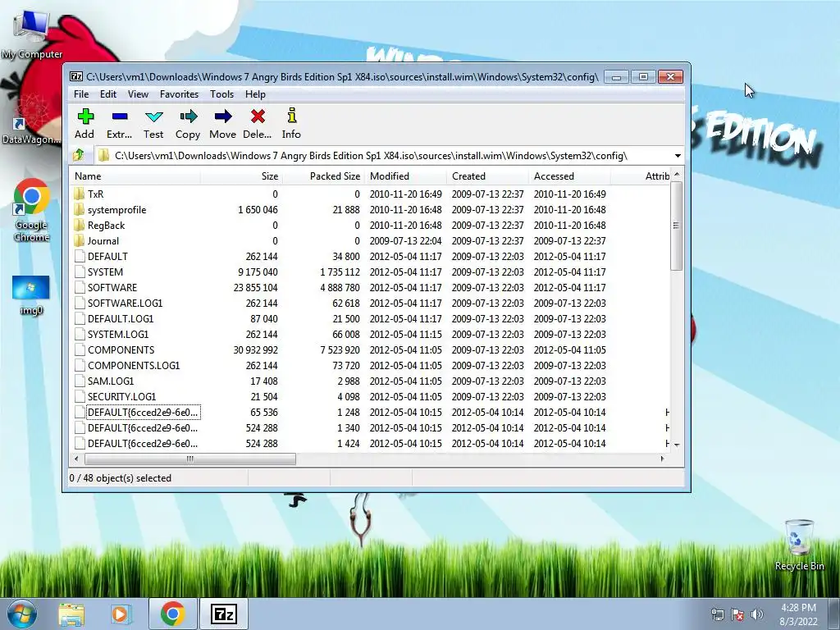
Task: Launch Windows Media Player from taskbar
Action: [x=121, y=614]
